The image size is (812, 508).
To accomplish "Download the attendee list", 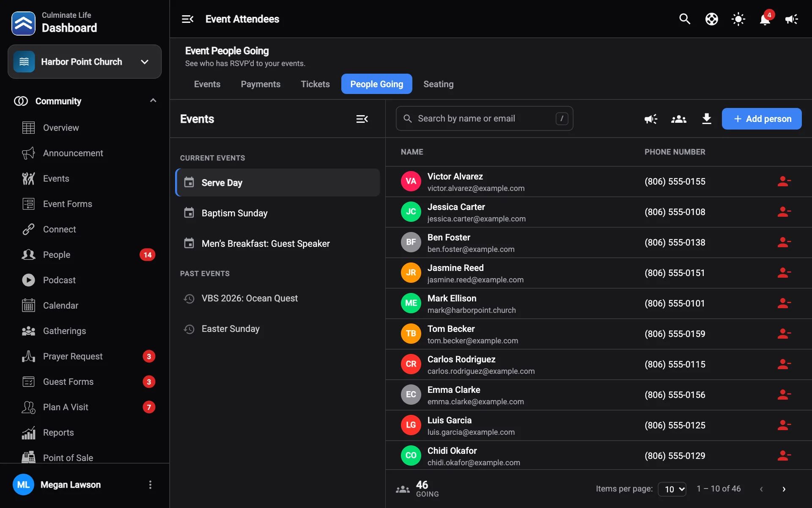I will (x=707, y=119).
